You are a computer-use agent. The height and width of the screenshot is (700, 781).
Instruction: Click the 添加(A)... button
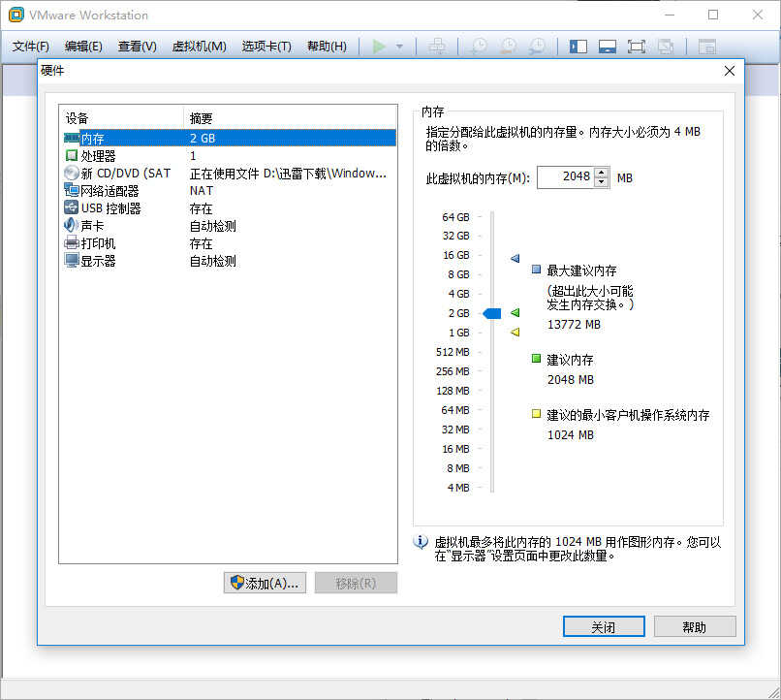(x=265, y=583)
